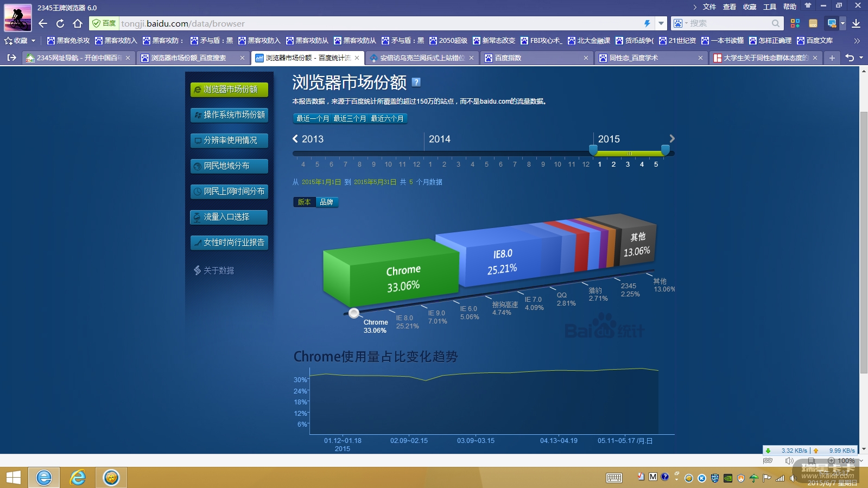
Task: Click the 关于数据 link
Action: 214,270
